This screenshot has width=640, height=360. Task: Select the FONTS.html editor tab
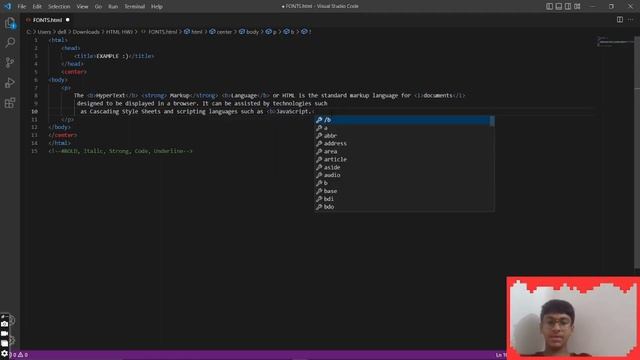(x=47, y=20)
